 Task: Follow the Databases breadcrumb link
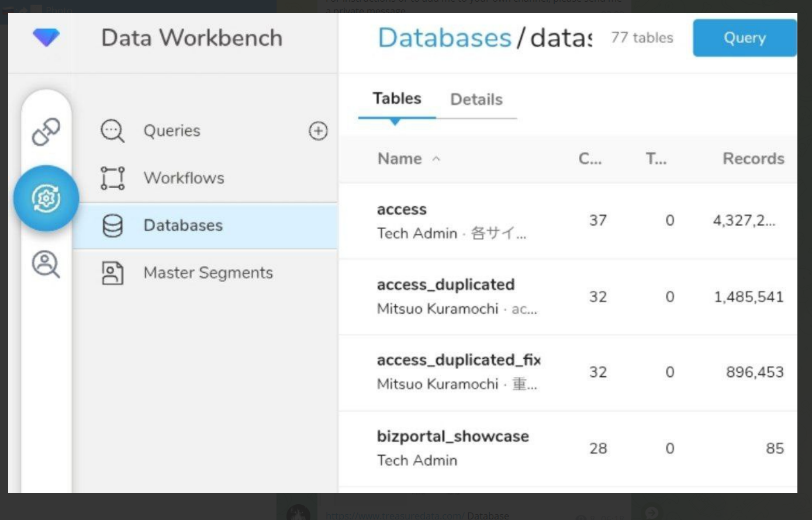pos(444,39)
